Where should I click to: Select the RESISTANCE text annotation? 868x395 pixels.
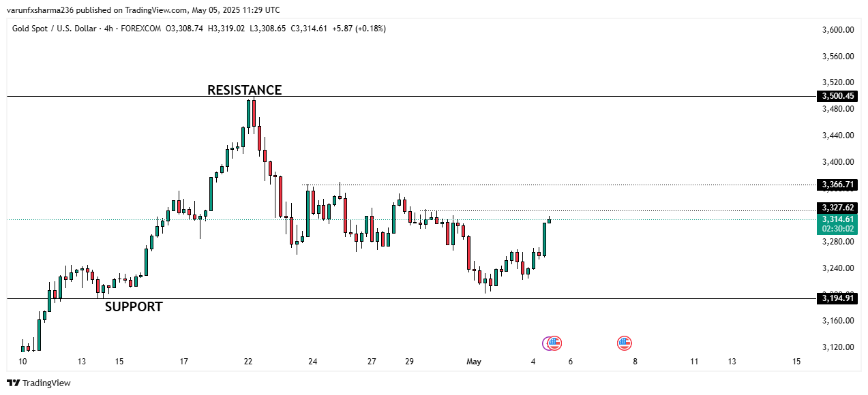coord(244,90)
